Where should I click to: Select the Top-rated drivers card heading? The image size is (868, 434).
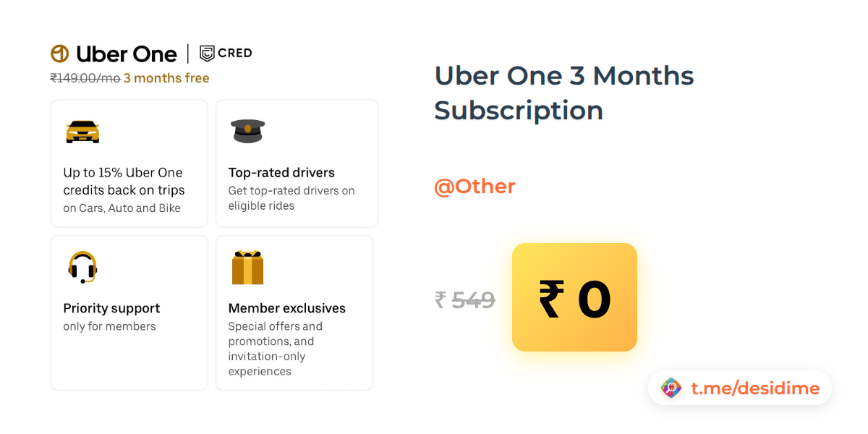click(x=281, y=173)
